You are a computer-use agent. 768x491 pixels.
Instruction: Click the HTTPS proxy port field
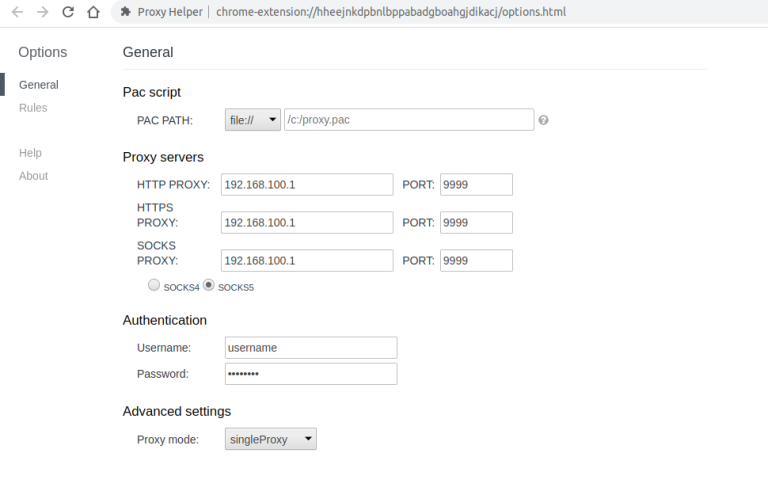click(x=476, y=222)
